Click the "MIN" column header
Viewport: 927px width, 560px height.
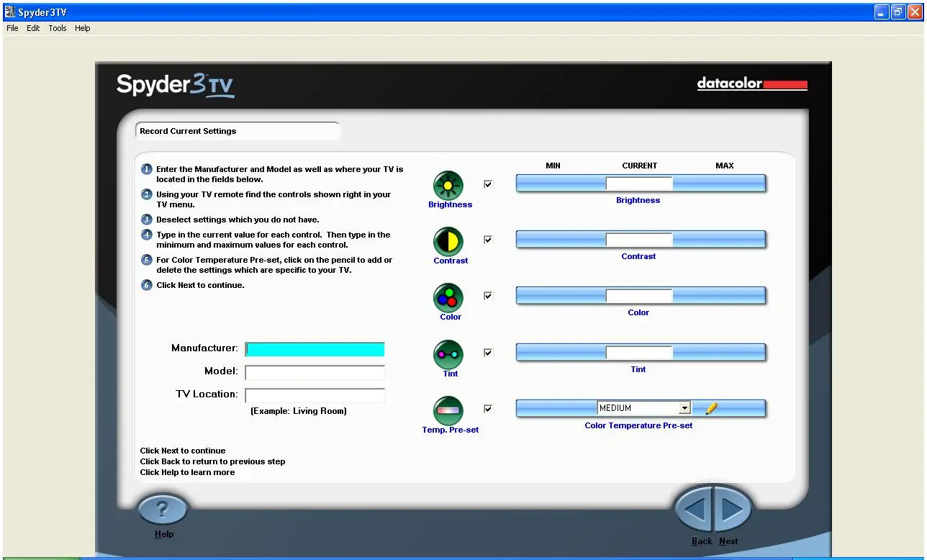point(553,166)
